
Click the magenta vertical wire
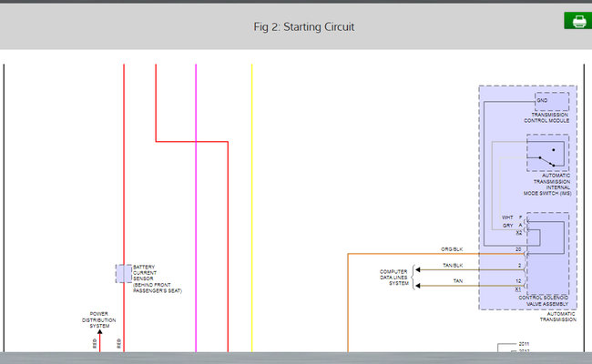pyautogui.click(x=196, y=207)
